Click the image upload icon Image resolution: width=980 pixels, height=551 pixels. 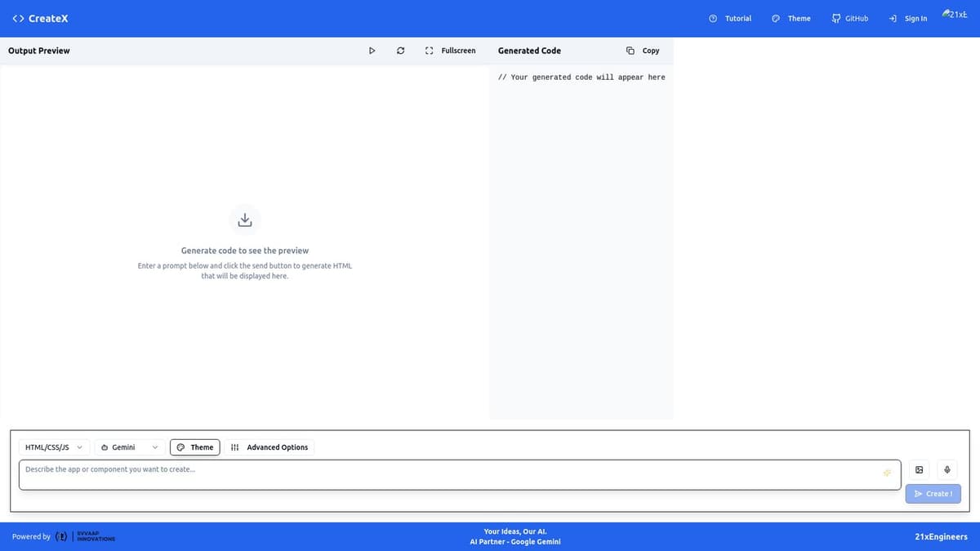(x=920, y=469)
